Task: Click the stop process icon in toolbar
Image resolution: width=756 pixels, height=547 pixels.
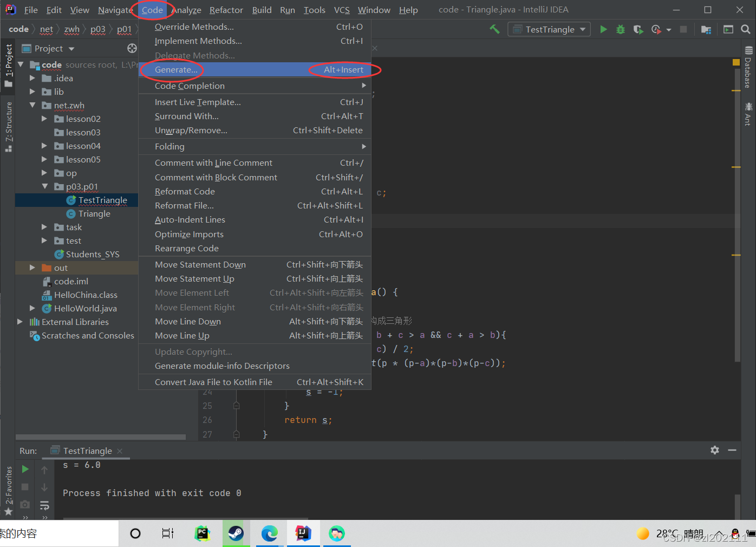Action: tap(683, 29)
